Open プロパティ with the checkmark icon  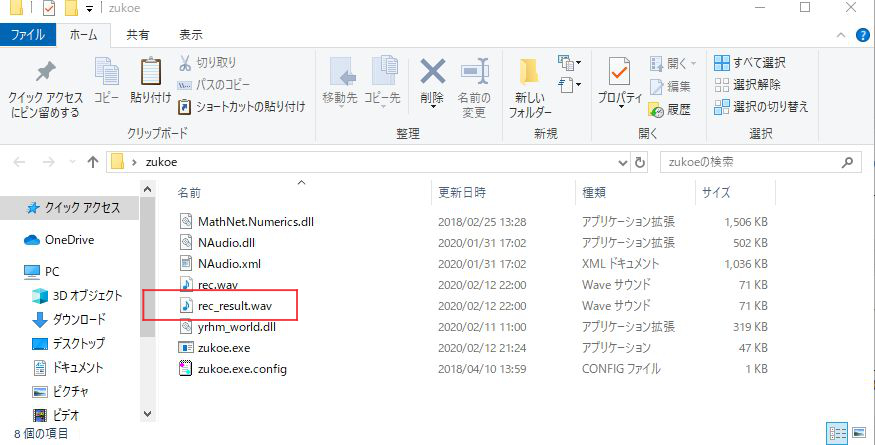pyautogui.click(x=620, y=73)
